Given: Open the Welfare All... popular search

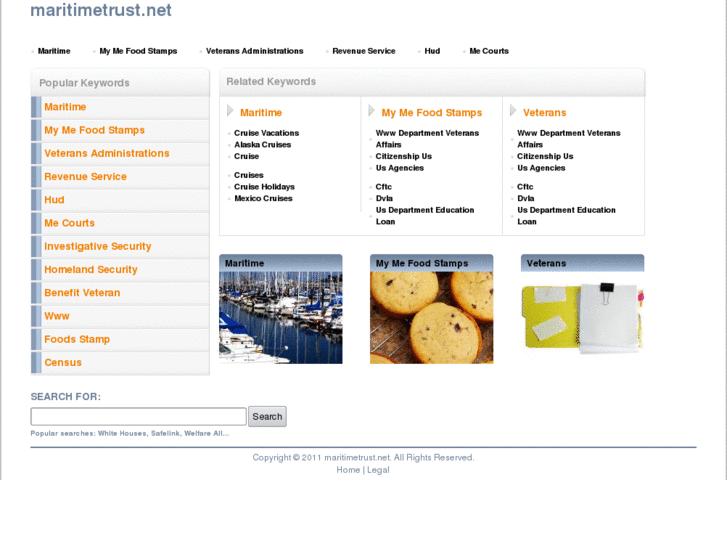Looking at the screenshot, I should click(206, 433).
